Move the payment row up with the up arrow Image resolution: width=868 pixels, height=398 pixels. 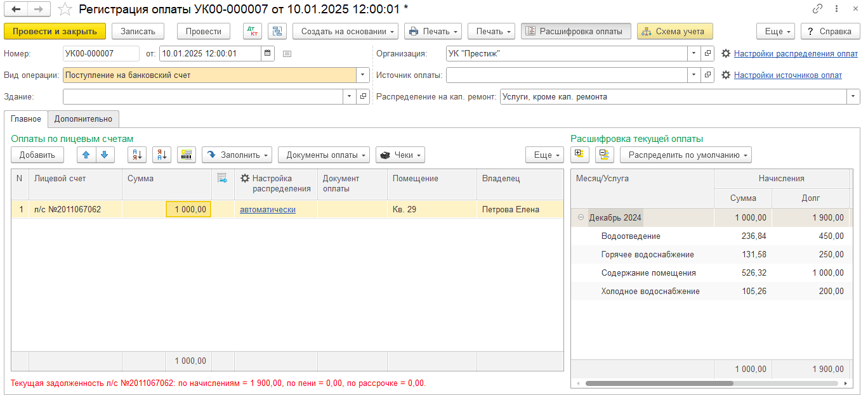tap(86, 155)
